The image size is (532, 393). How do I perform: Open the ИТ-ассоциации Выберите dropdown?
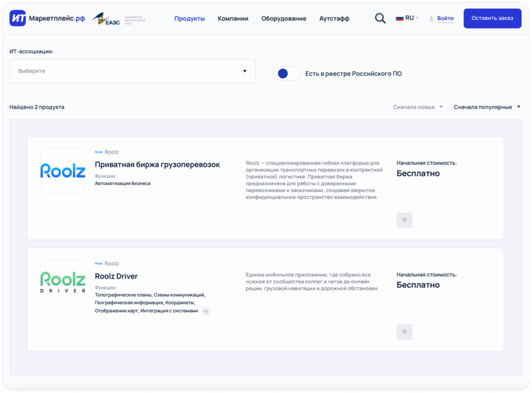click(x=132, y=71)
